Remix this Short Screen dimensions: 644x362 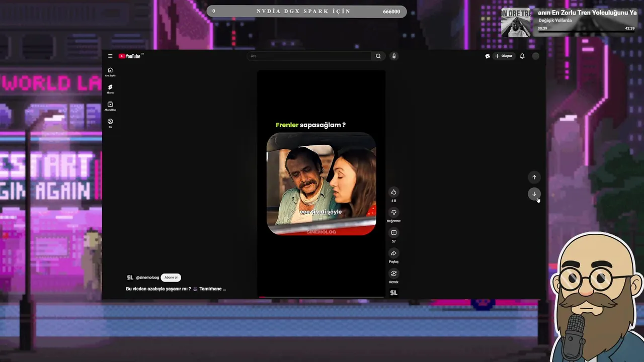tap(393, 274)
